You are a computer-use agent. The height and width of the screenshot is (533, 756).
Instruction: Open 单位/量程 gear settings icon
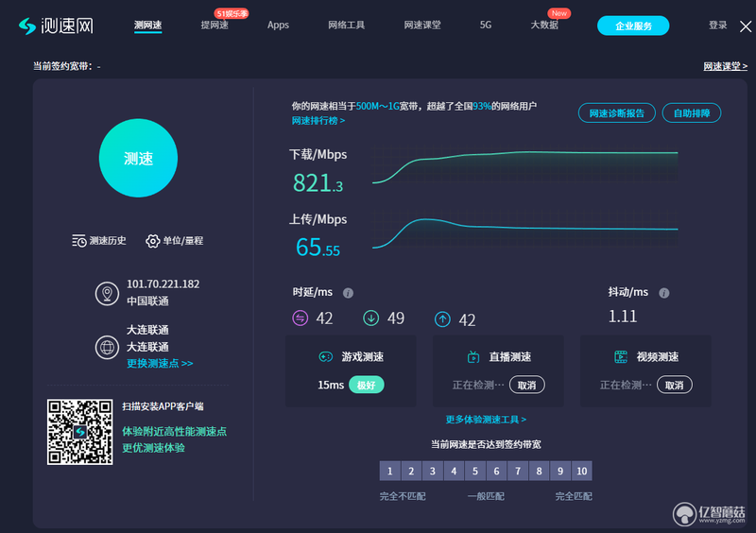click(x=152, y=241)
